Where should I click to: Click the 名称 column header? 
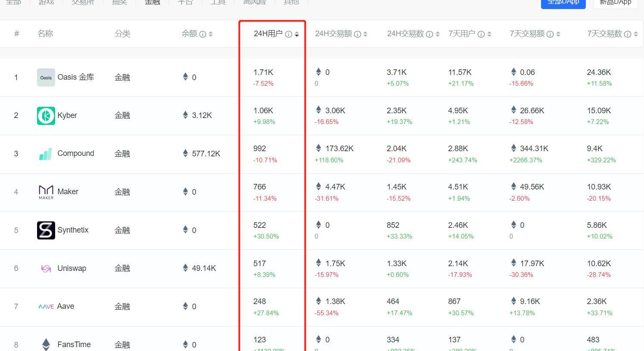pos(45,34)
